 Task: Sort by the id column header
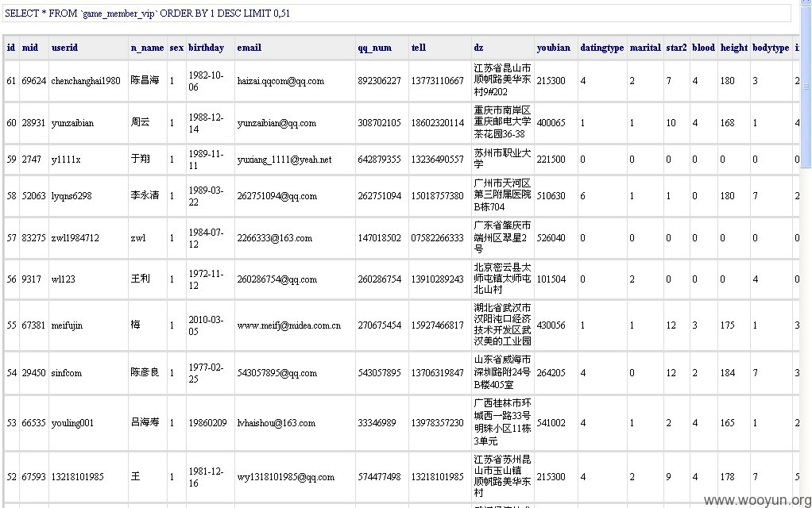11,48
